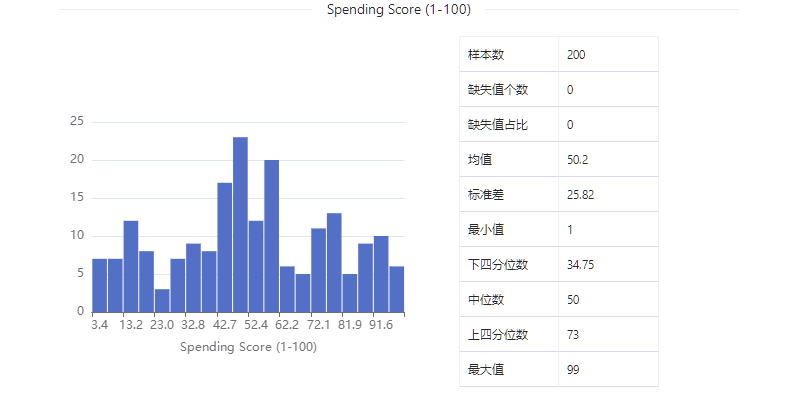Click the mean value '50.2'
This screenshot has height=394, width=799.
[577, 160]
